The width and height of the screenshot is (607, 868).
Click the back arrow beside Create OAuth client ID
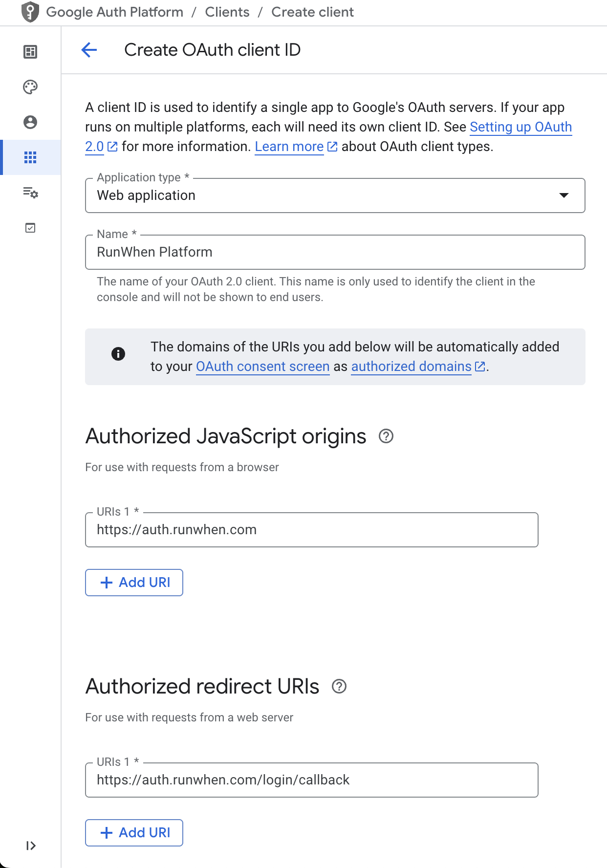click(x=89, y=50)
